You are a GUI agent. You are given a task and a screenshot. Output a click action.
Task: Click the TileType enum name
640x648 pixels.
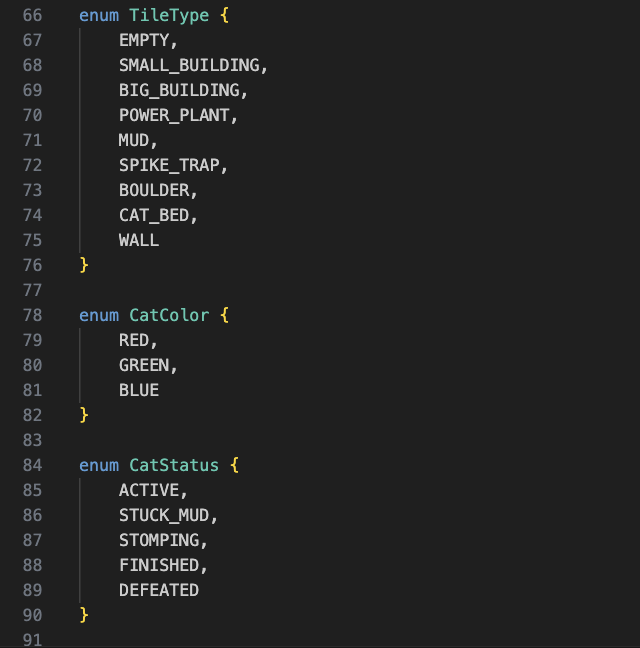pos(169,16)
